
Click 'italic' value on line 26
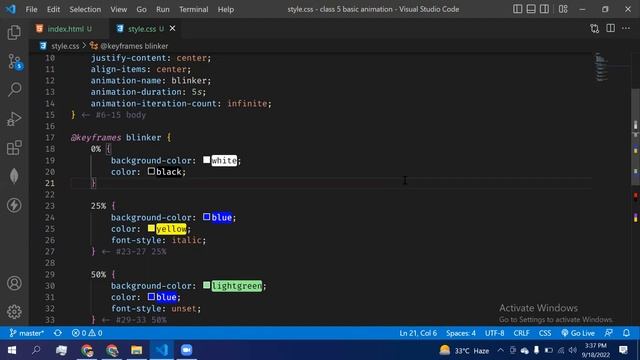pos(187,240)
